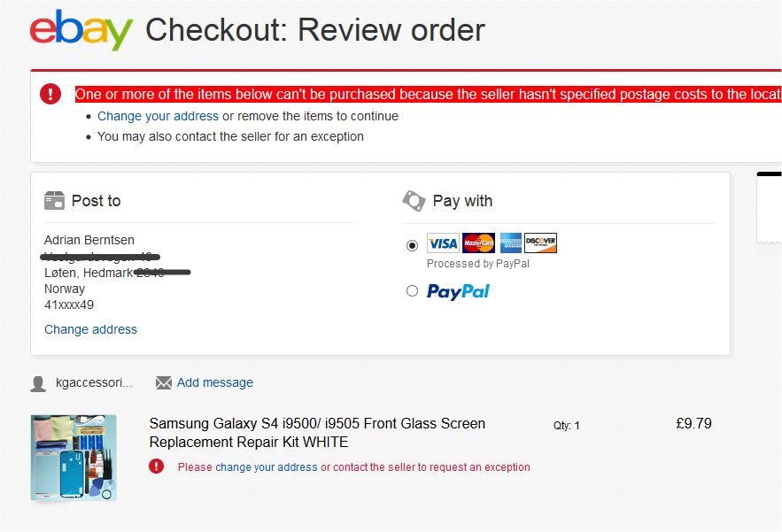The width and height of the screenshot is (782, 532).
Task: Click the Discover card logo
Action: pyautogui.click(x=540, y=243)
